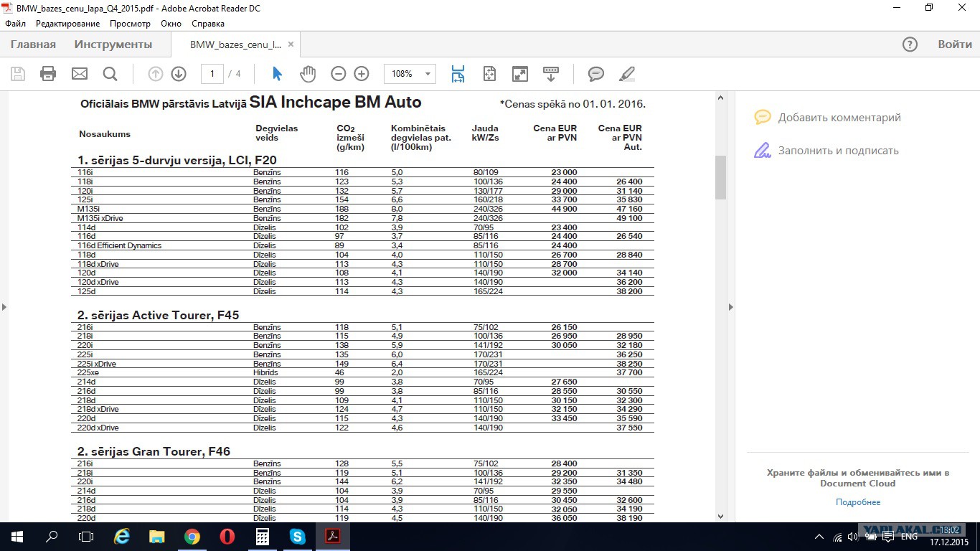The width and height of the screenshot is (980, 551).
Task: Open the search magnifier in the toolbar
Action: coord(110,74)
